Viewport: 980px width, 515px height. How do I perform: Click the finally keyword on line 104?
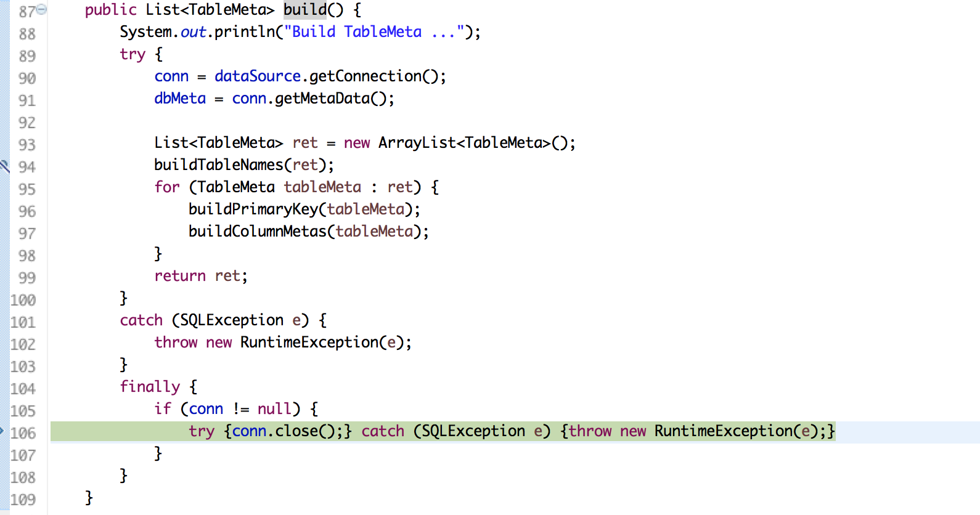point(150,387)
